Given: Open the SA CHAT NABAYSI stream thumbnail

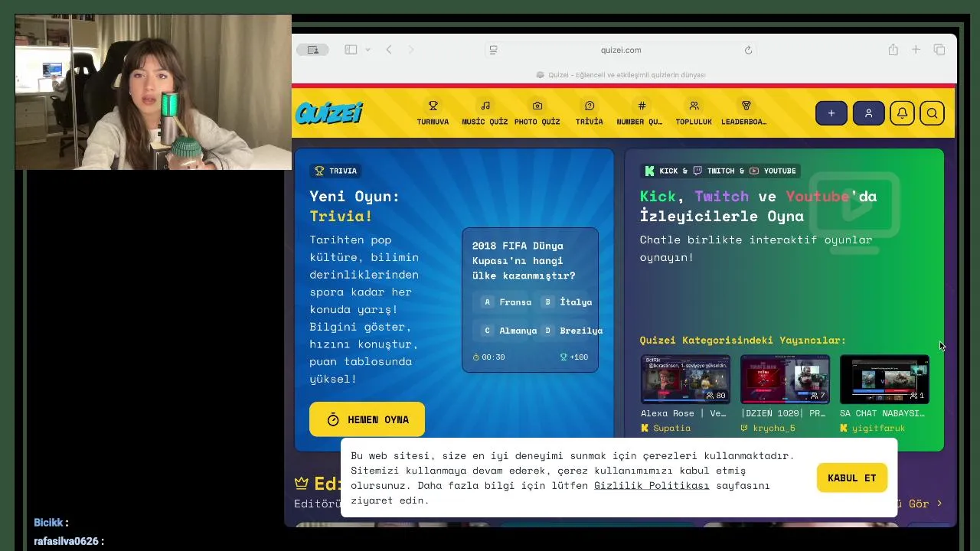Looking at the screenshot, I should [884, 379].
